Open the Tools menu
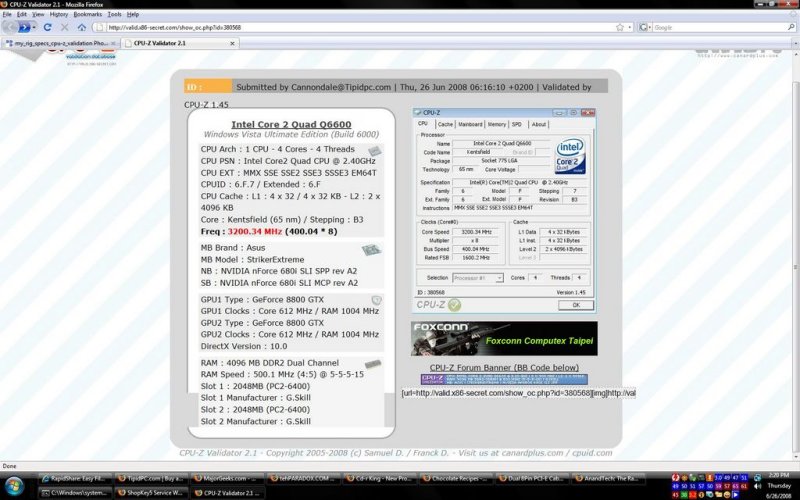Screen dimensions: 800x500 point(114,14)
